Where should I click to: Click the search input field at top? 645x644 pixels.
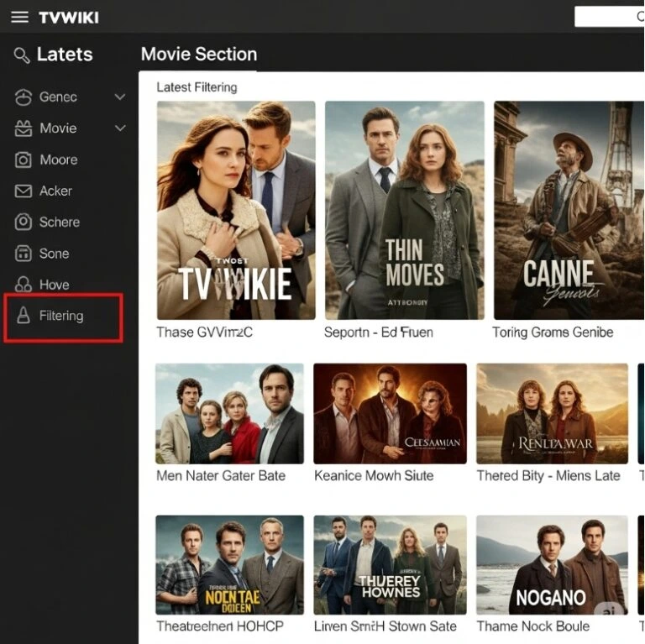(609, 17)
